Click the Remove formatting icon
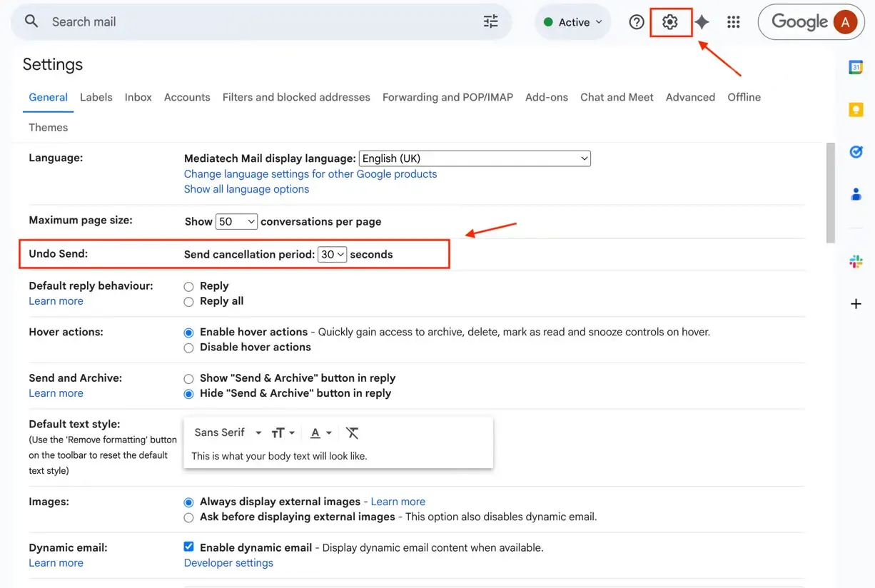 353,432
